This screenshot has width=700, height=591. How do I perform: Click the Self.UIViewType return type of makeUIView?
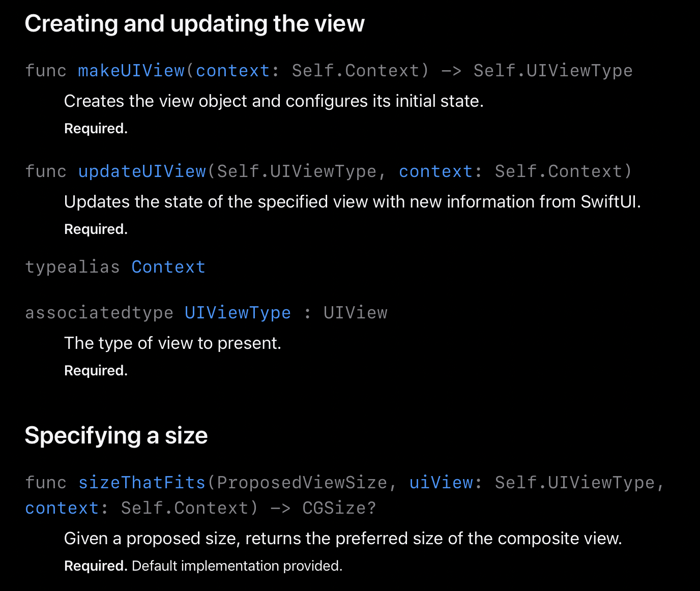point(552,70)
